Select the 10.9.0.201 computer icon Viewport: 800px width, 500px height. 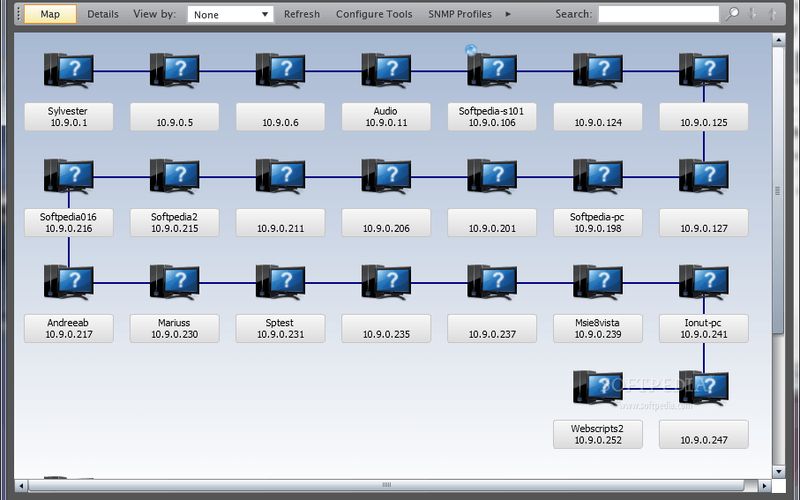492,176
